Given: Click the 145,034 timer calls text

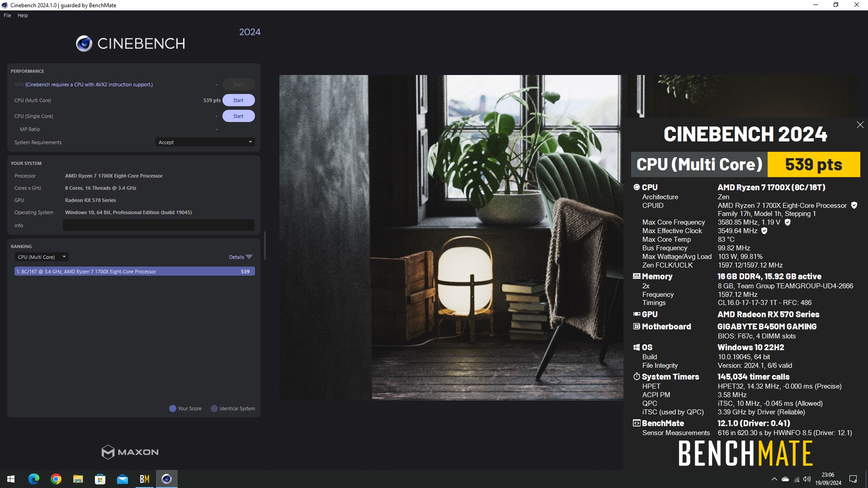Looking at the screenshot, I should pos(753,376).
